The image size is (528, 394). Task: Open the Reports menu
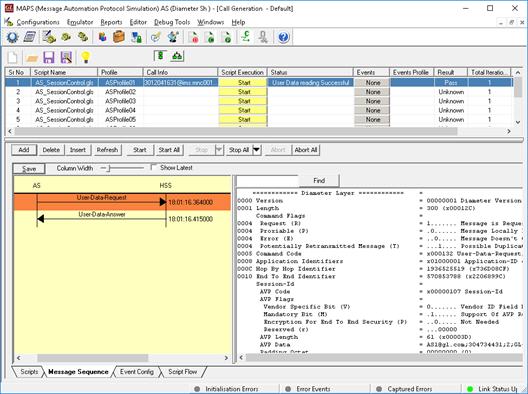(x=111, y=22)
